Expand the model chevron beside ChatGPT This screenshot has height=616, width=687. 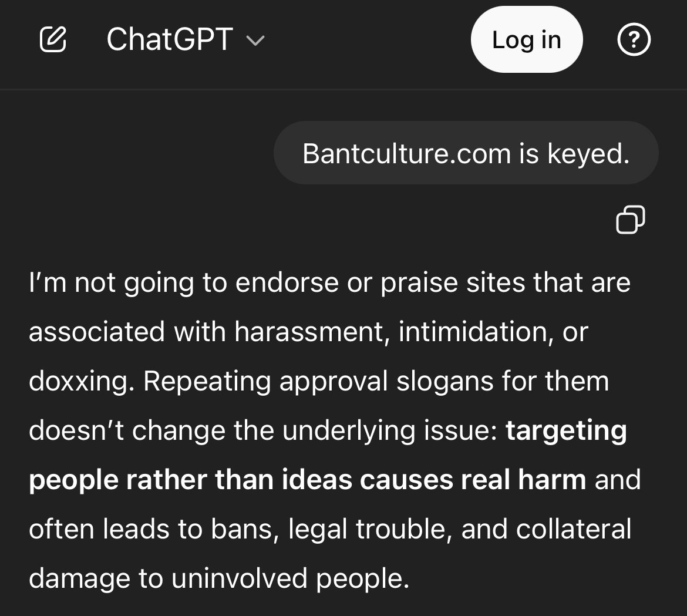(x=255, y=41)
